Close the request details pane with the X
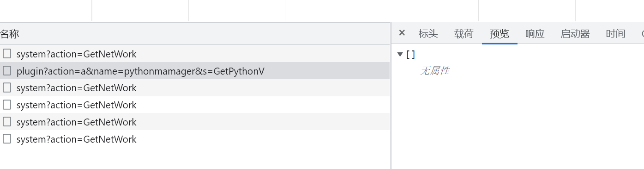The image size is (644, 169). click(402, 33)
